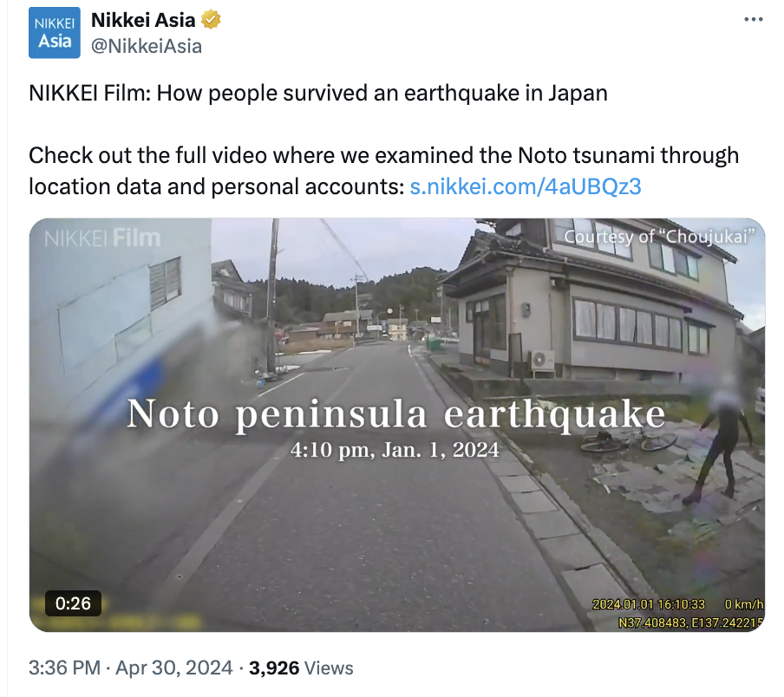Click the 3,926 Views count

pos(301,668)
